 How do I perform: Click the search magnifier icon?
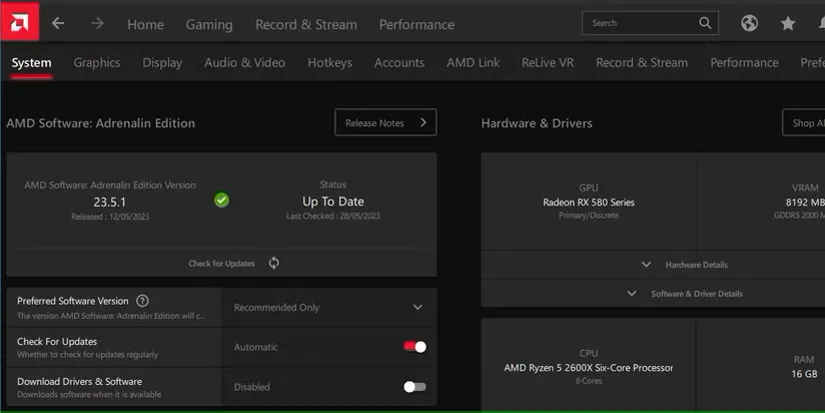pos(705,23)
